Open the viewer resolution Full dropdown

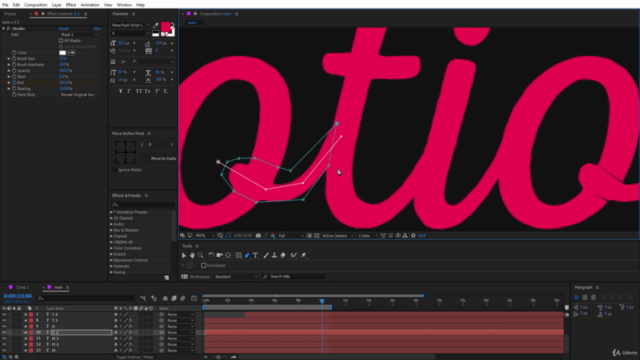point(291,236)
